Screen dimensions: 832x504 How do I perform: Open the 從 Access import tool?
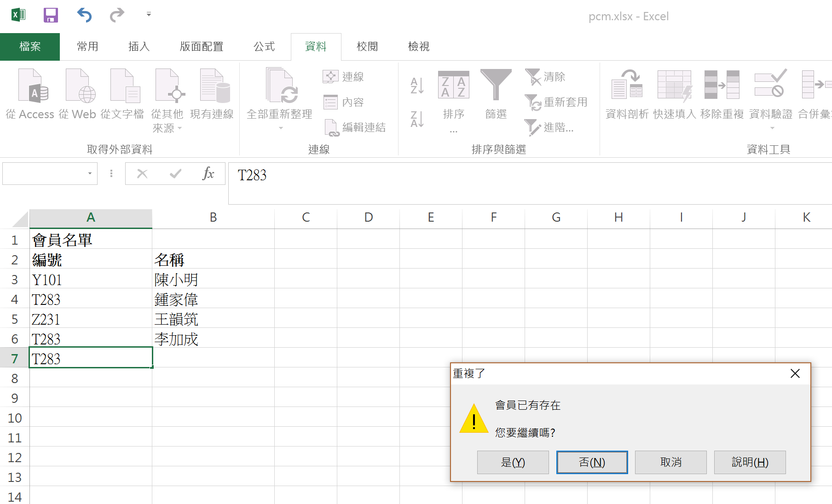(30, 94)
